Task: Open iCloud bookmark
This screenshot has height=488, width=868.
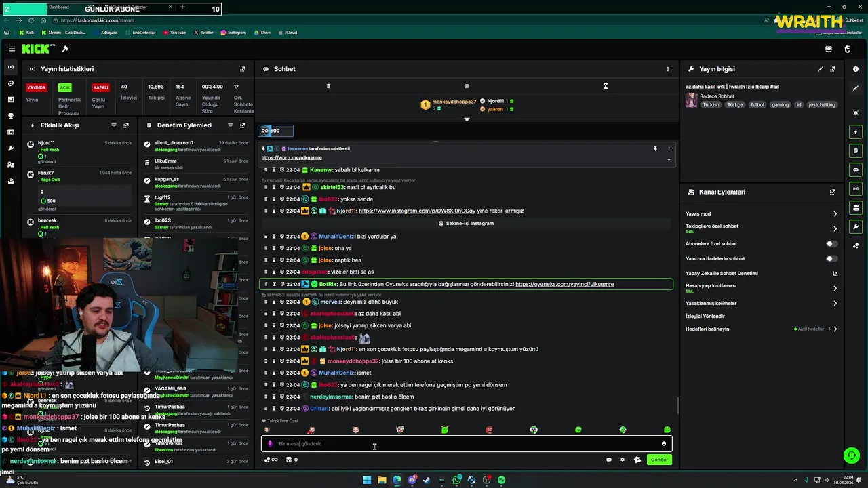Action: 287,33
